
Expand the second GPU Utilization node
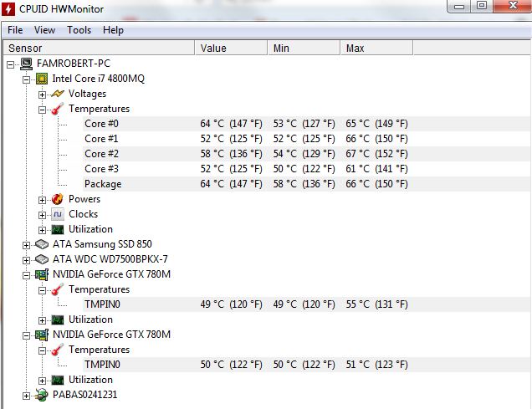42,381
